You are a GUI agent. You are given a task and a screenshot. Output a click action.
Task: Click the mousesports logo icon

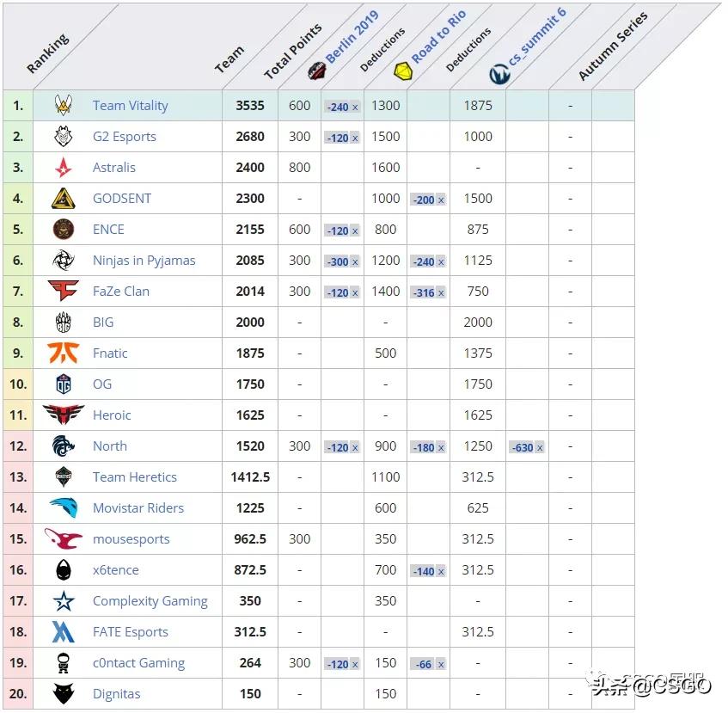pos(64,539)
